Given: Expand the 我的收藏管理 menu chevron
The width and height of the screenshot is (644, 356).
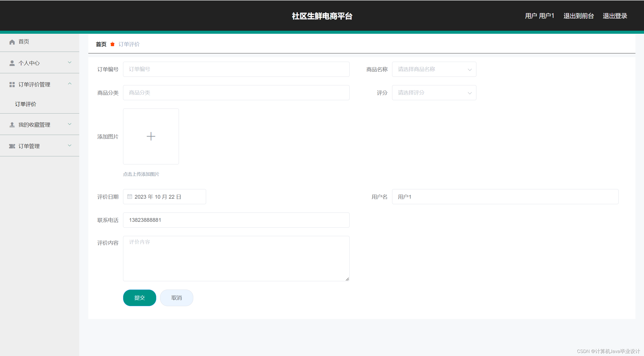Looking at the screenshot, I should (70, 124).
